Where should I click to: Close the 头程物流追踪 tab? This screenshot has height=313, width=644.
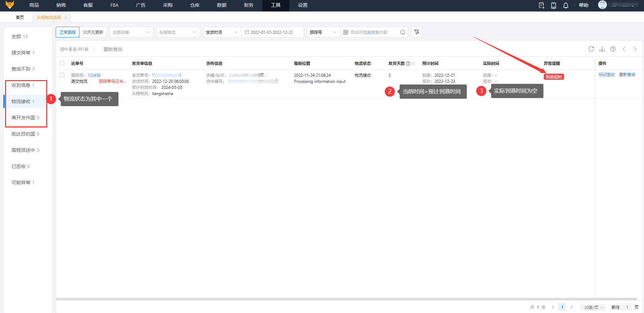[66, 18]
